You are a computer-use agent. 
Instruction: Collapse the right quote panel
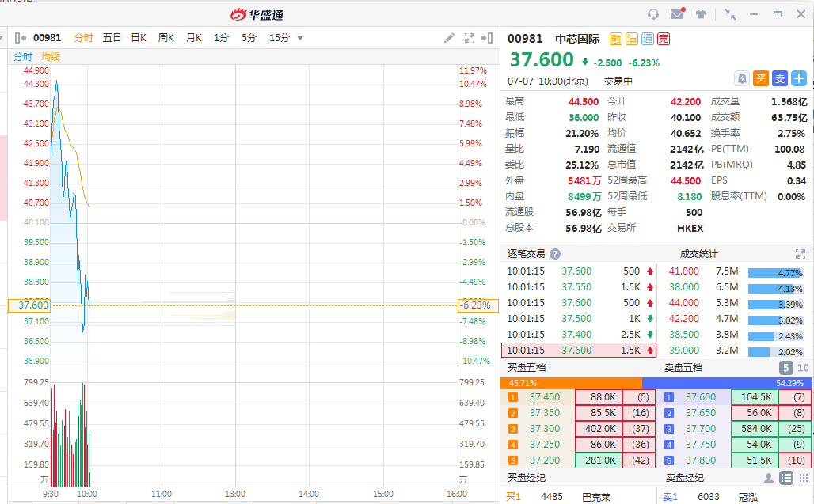pyautogui.click(x=488, y=38)
